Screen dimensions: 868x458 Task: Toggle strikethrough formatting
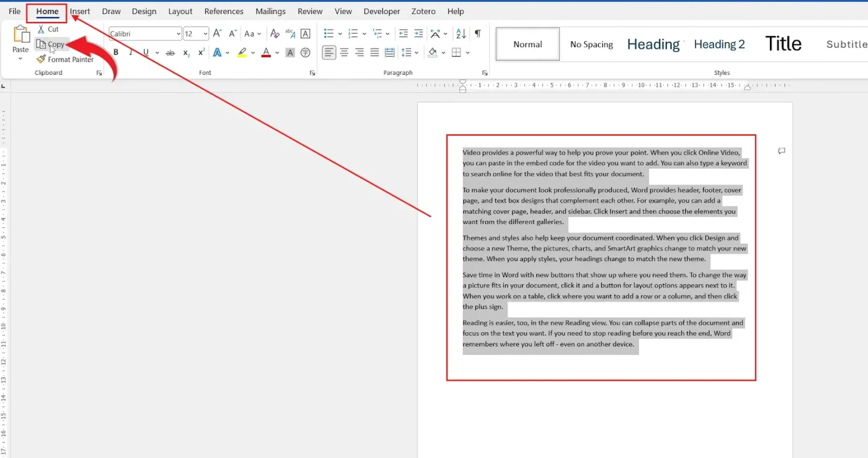point(170,53)
